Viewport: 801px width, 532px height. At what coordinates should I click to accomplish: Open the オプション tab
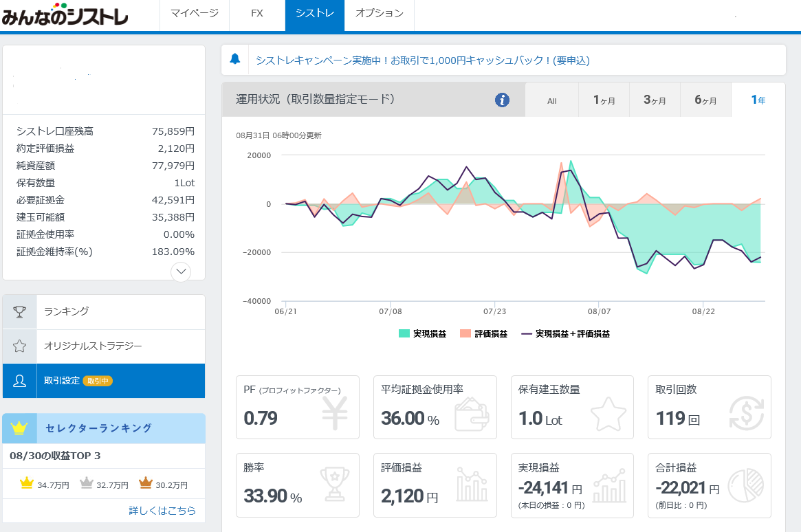click(x=380, y=14)
